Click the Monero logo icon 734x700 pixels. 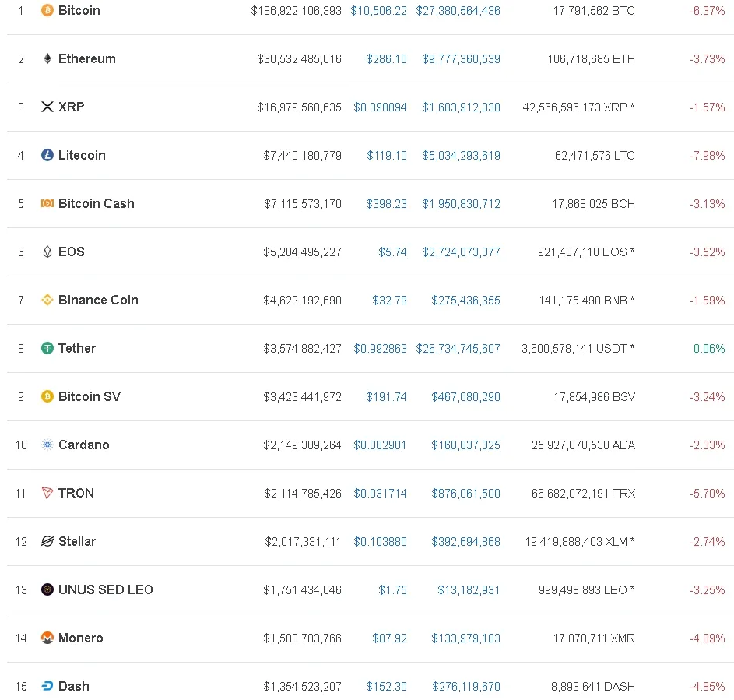(x=47, y=638)
